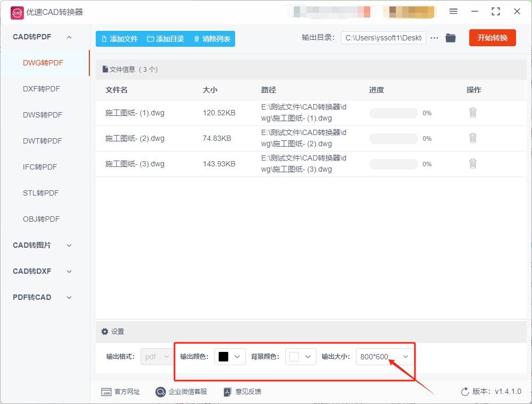Screen dimensions: 532x404
Task: Click the 开始转换 (Start Convert) button
Action: pyautogui.click(x=492, y=38)
